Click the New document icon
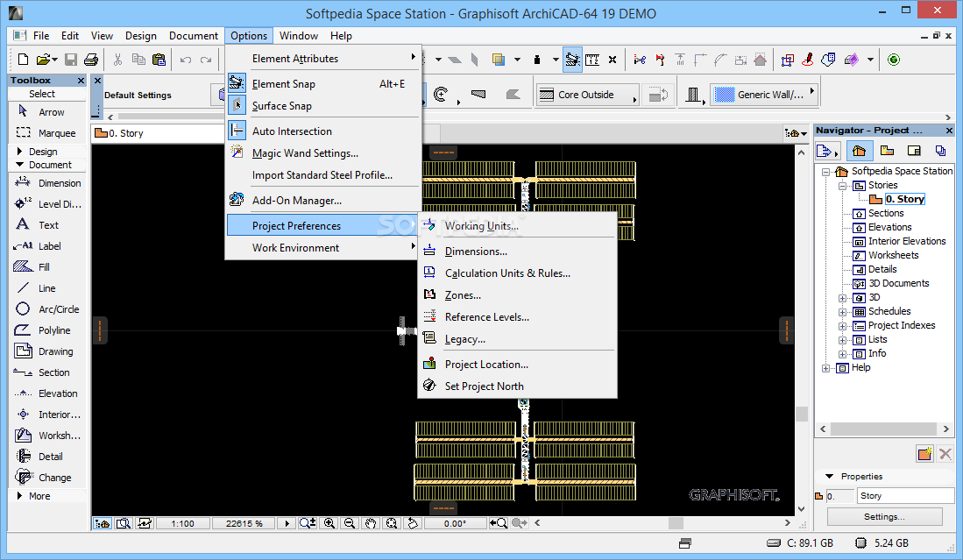Viewport: 963px width, 560px height. (23, 60)
